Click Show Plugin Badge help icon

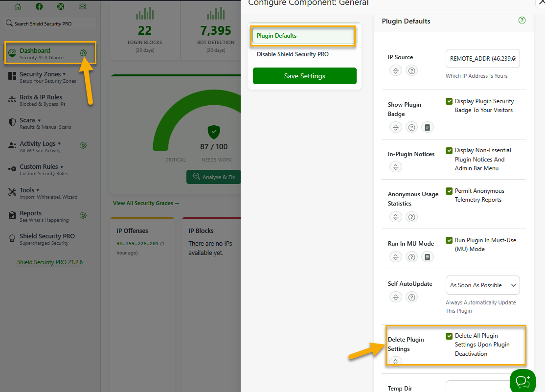coord(411,127)
